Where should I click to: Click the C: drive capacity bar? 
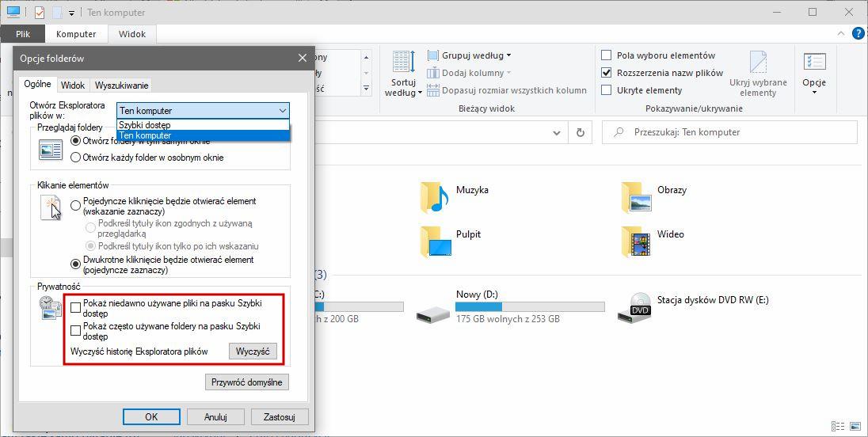[359, 306]
